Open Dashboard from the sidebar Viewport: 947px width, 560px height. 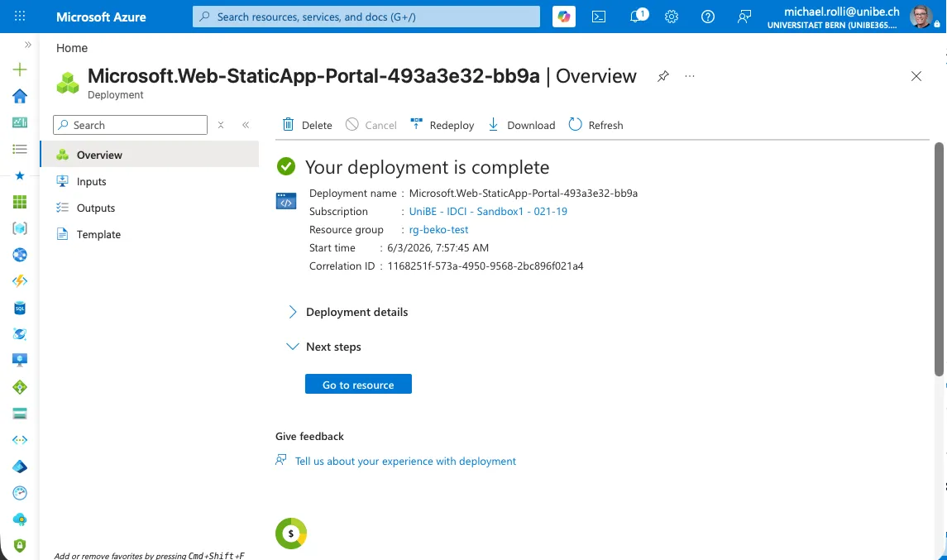tap(19, 122)
